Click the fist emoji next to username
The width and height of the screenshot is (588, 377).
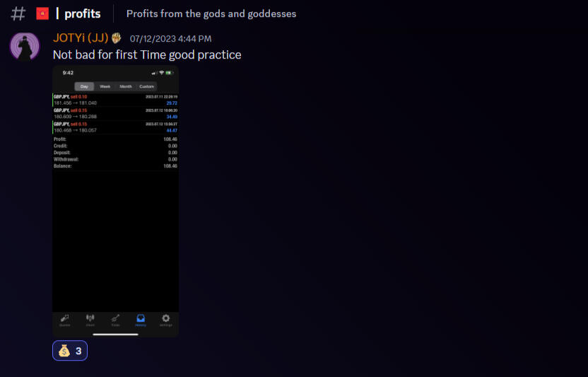(117, 38)
